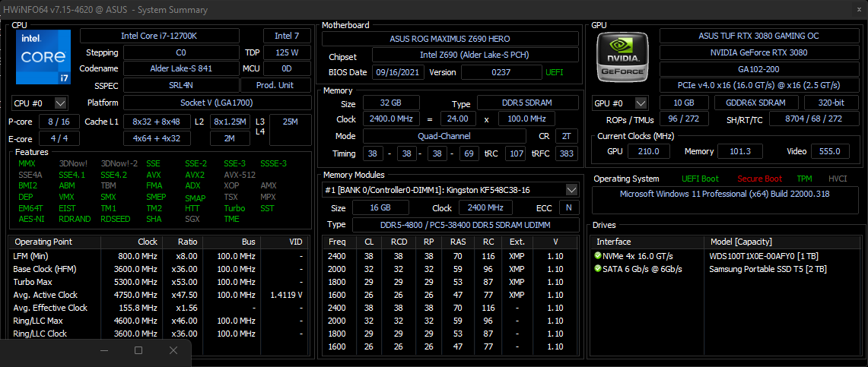Click the ASUS TUF RTX 3080 GAMING OC field

pyautogui.click(x=758, y=36)
